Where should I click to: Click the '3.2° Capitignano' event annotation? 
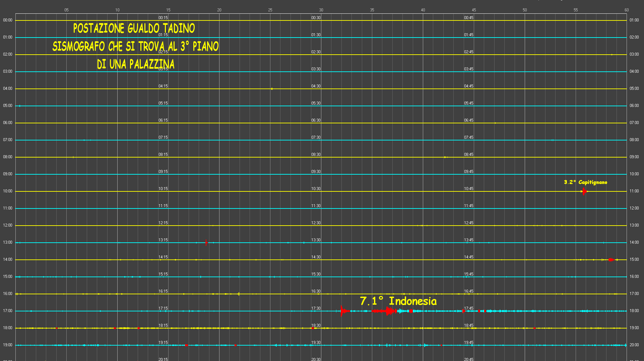(585, 182)
